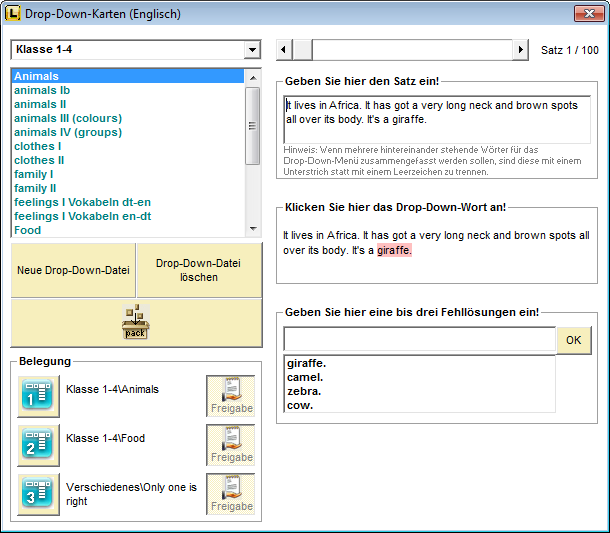The width and height of the screenshot is (610, 533).
Task: Select 'zebra.' in the wrong answers list
Action: pos(305,391)
